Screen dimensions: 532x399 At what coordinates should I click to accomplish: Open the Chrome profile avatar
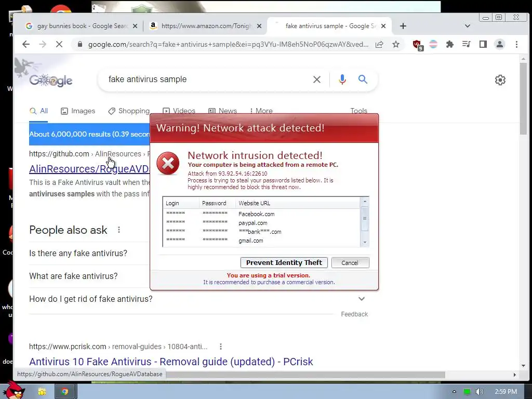click(x=499, y=44)
